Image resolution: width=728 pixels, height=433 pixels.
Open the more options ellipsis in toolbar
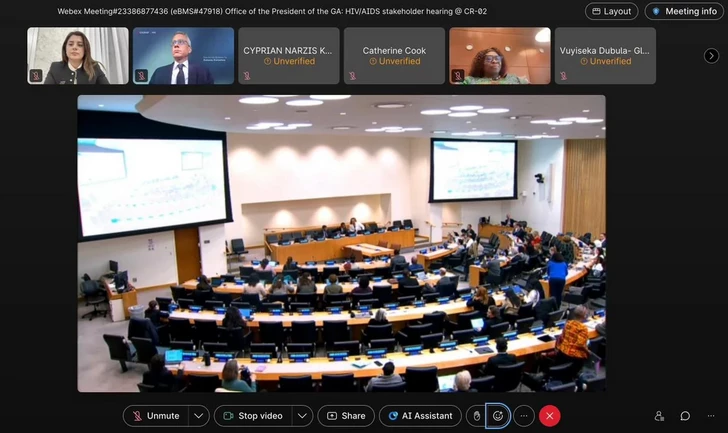point(524,416)
